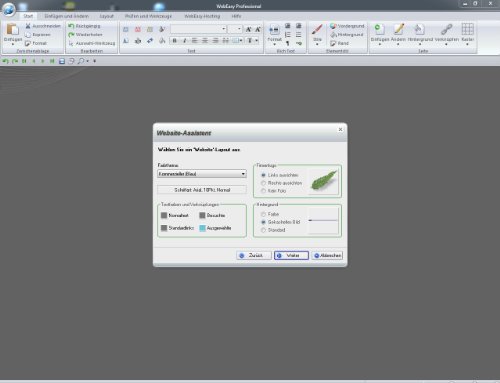The image size is (500, 383).
Task: Click the cyan Ausgewählte color swatch
Action: click(x=202, y=228)
